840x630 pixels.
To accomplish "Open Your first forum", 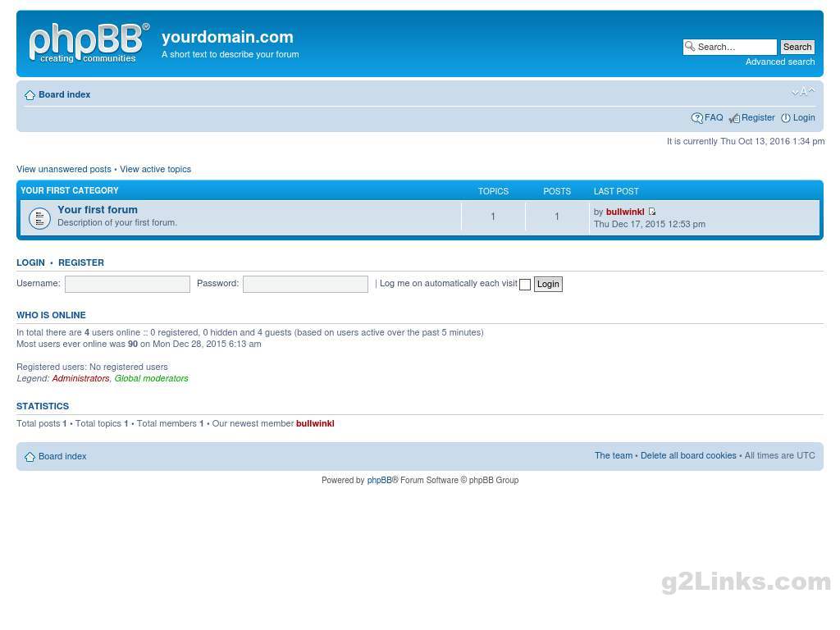I will tap(98, 209).
